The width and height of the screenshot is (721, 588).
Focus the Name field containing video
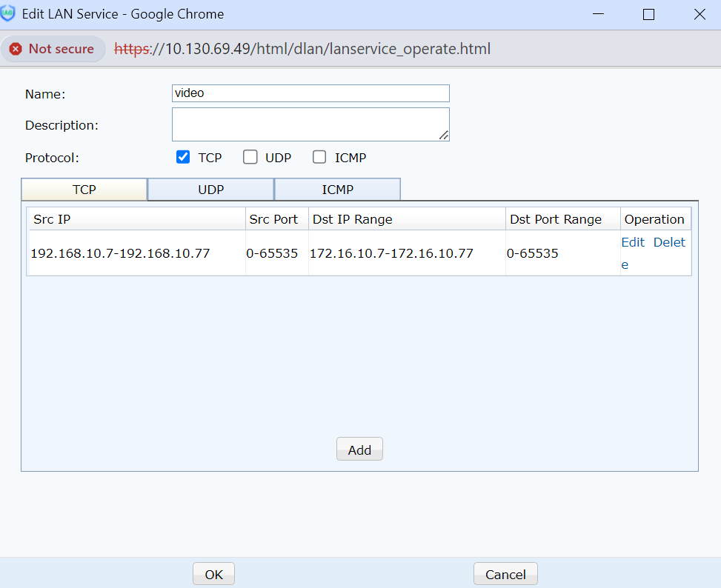point(310,93)
